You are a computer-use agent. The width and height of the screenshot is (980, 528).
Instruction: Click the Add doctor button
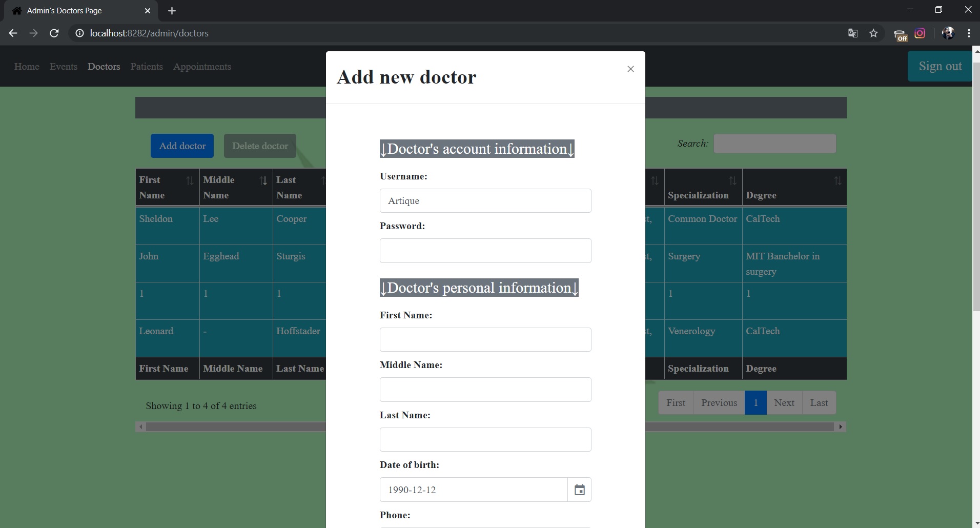point(182,146)
